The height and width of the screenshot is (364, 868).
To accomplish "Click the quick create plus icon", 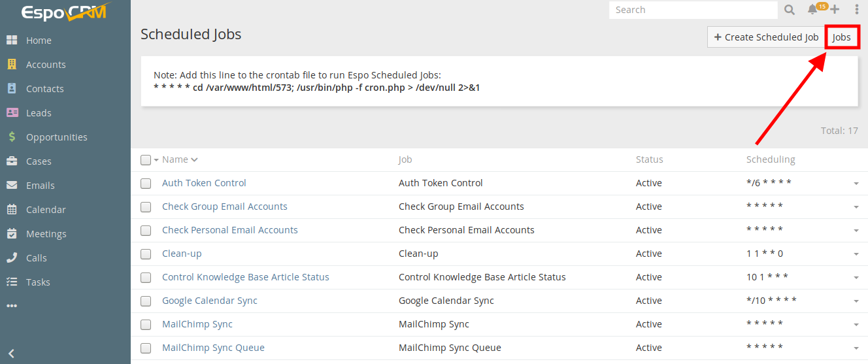I will 835,10.
